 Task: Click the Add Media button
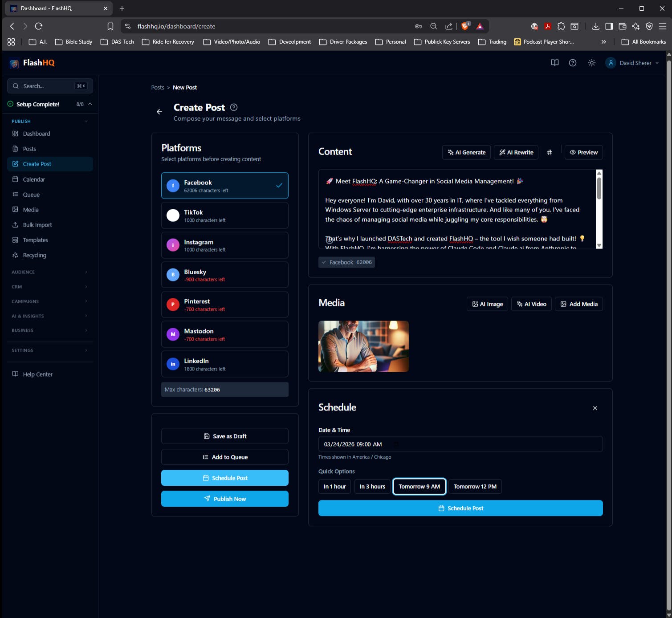pos(579,304)
